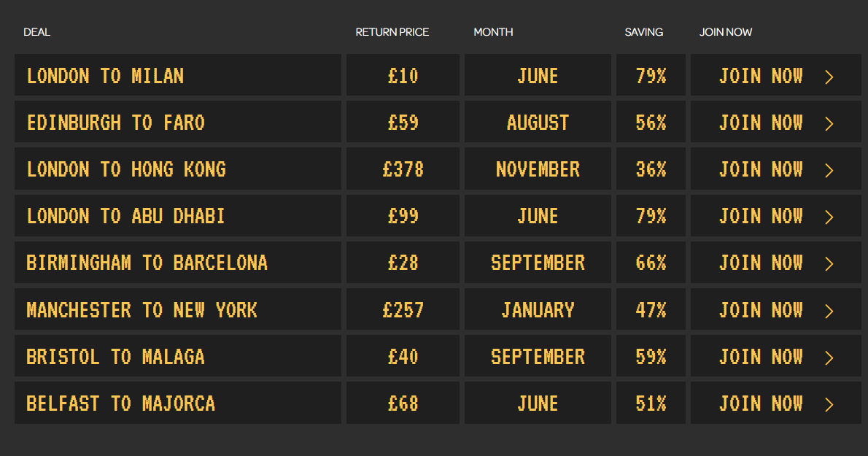868x456 pixels.
Task: Click chevron arrow on London to Hong Kong row
Action: [829, 170]
